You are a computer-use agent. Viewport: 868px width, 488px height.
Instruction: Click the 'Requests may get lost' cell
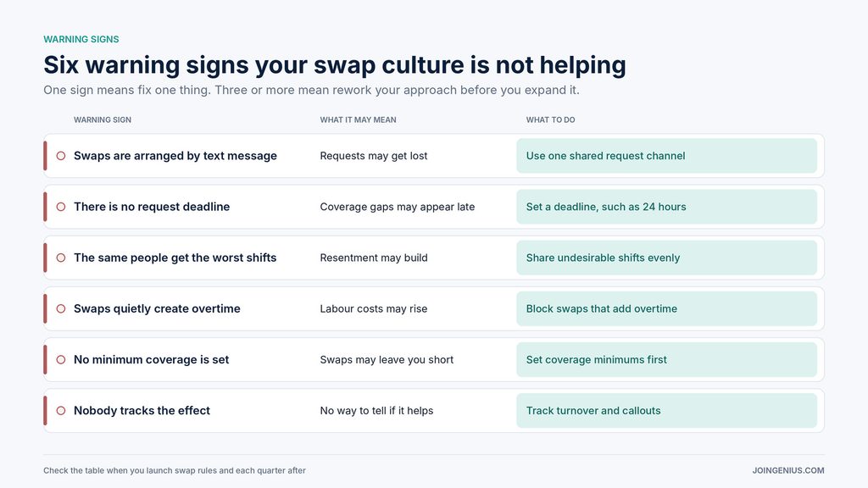(x=374, y=156)
